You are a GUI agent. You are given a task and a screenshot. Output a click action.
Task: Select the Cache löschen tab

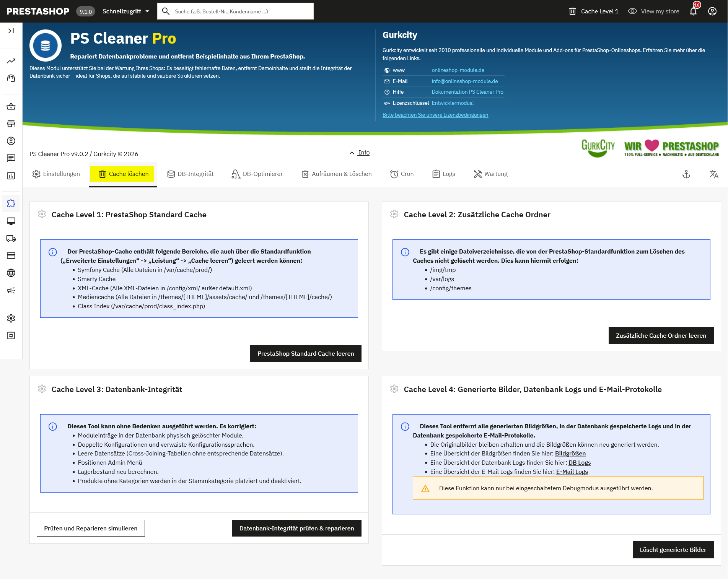tap(123, 174)
